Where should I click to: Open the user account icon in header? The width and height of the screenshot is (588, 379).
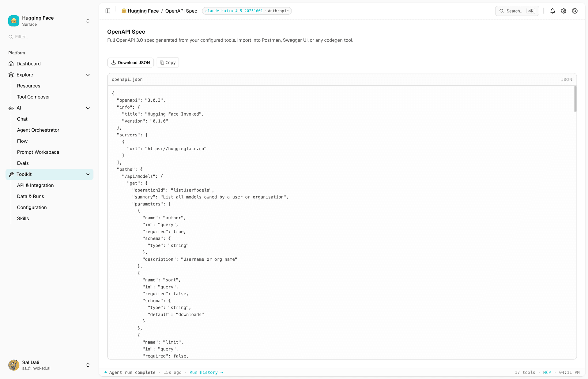coord(575,11)
